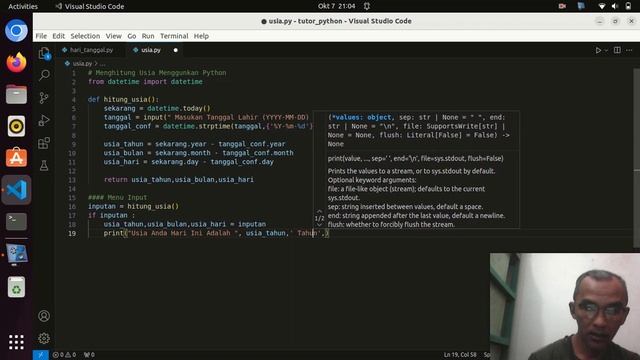Click usia.py in the breadcrumb

tap(82, 64)
